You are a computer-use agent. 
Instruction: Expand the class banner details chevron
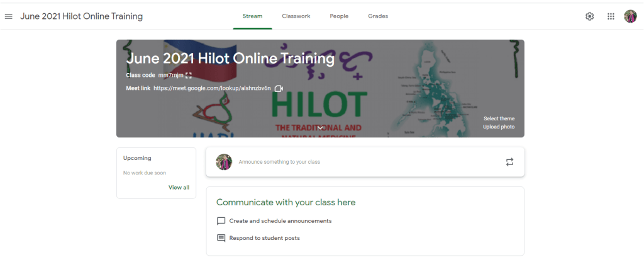320,128
